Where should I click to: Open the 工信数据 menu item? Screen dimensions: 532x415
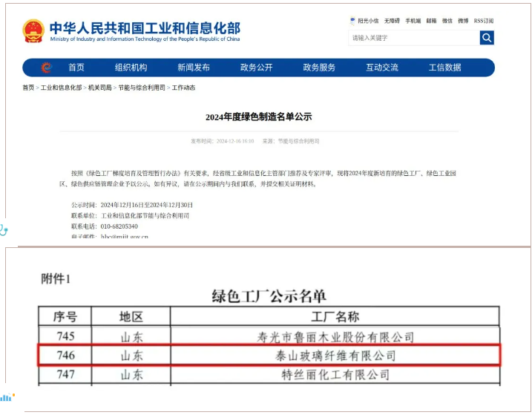(x=445, y=68)
